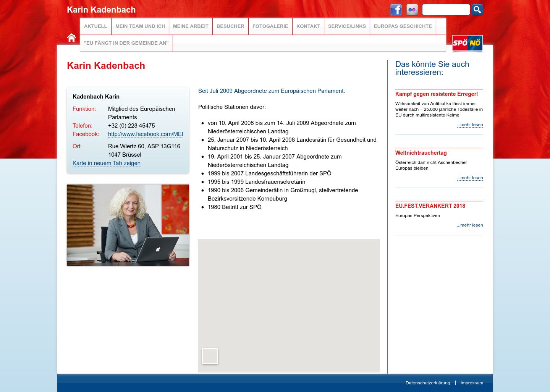The width and height of the screenshot is (550, 392).
Task: Click the '1047 Brüssel' address line
Action: [x=125, y=155]
